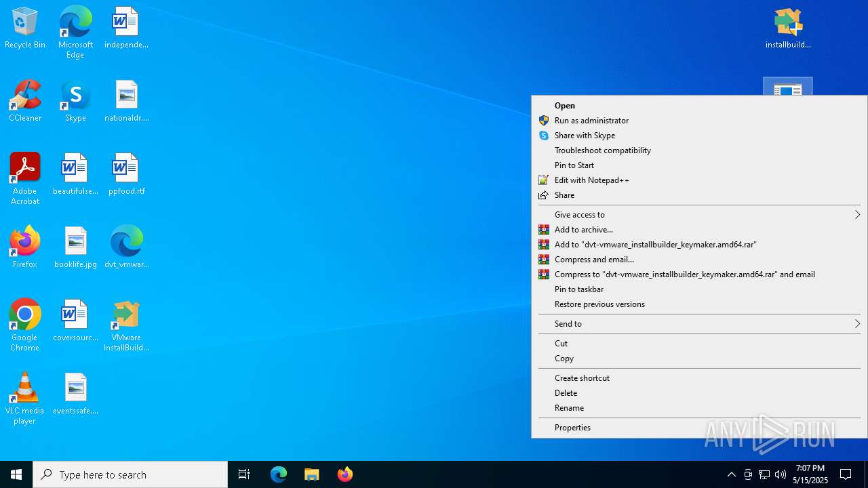Select the booklife.jpg image file
Image resolution: width=868 pixels, height=488 pixels.
[x=75, y=248]
